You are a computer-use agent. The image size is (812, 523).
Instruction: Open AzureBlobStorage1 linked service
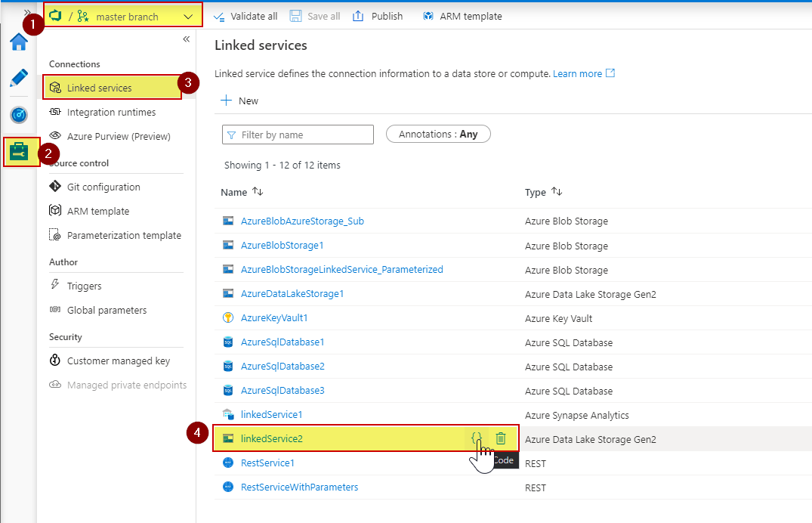pyautogui.click(x=283, y=245)
